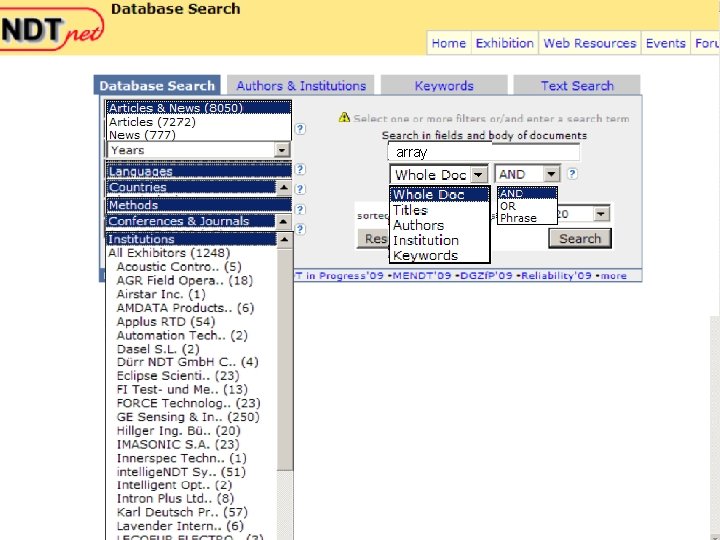Image resolution: width=720 pixels, height=540 pixels.
Task: Open the AND operator dropdown
Action: pyautogui.click(x=527, y=174)
